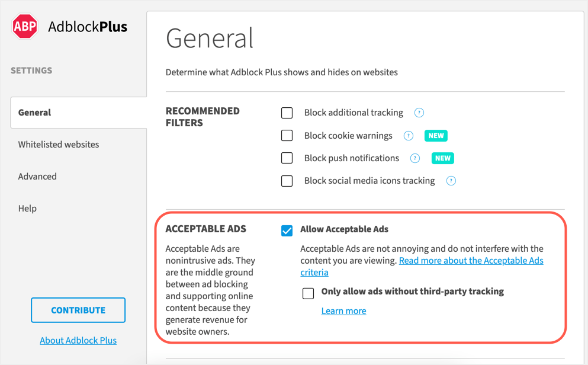The width and height of the screenshot is (588, 365).
Task: Click the ABP stop-sign logo icon
Action: 25,27
